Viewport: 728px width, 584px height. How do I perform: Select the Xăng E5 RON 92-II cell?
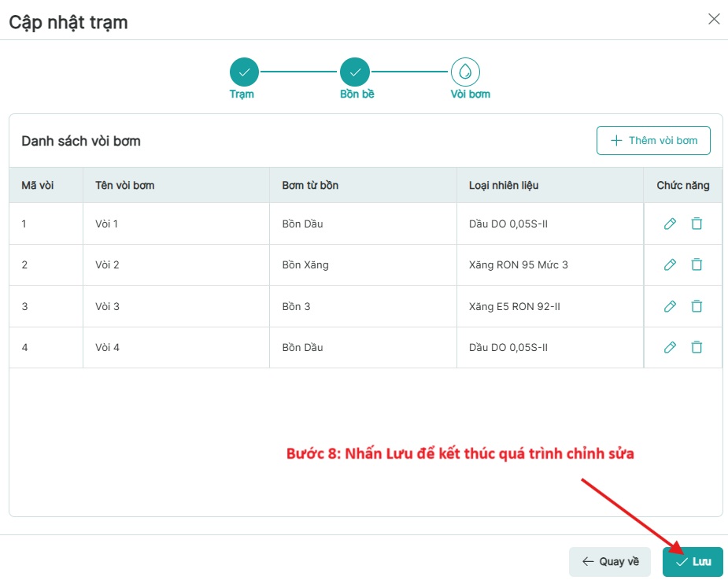point(514,306)
